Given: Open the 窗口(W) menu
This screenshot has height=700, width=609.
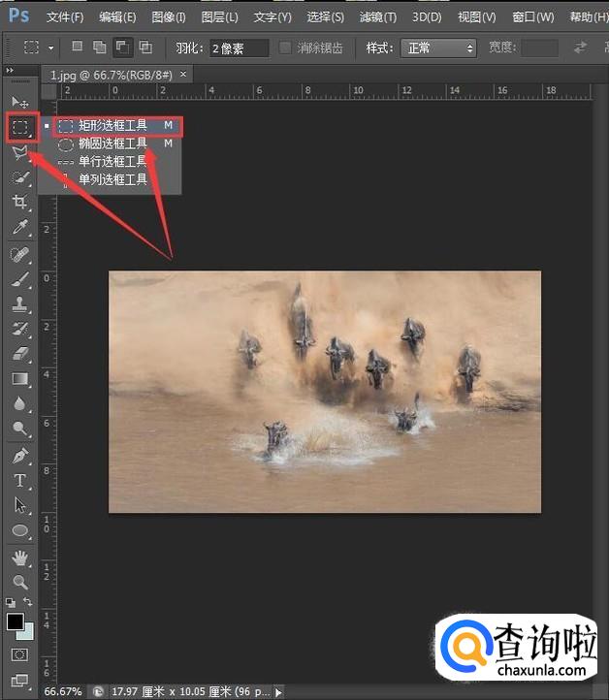Looking at the screenshot, I should [533, 17].
